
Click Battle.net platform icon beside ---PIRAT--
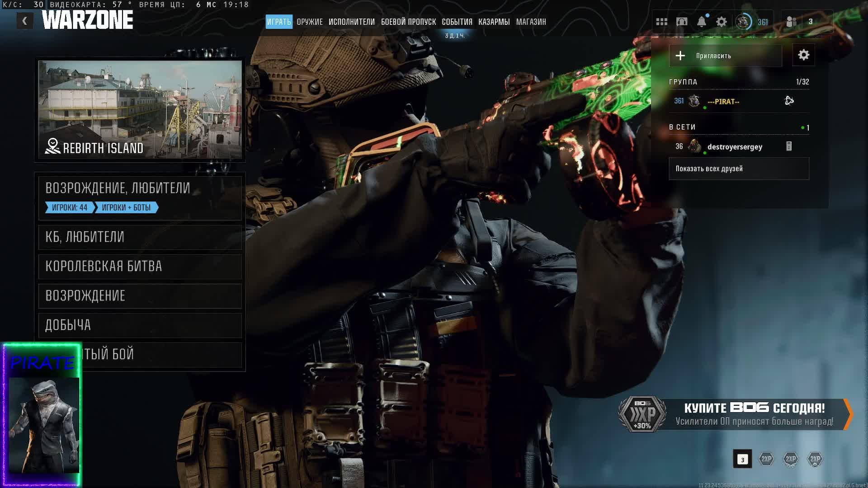click(789, 101)
